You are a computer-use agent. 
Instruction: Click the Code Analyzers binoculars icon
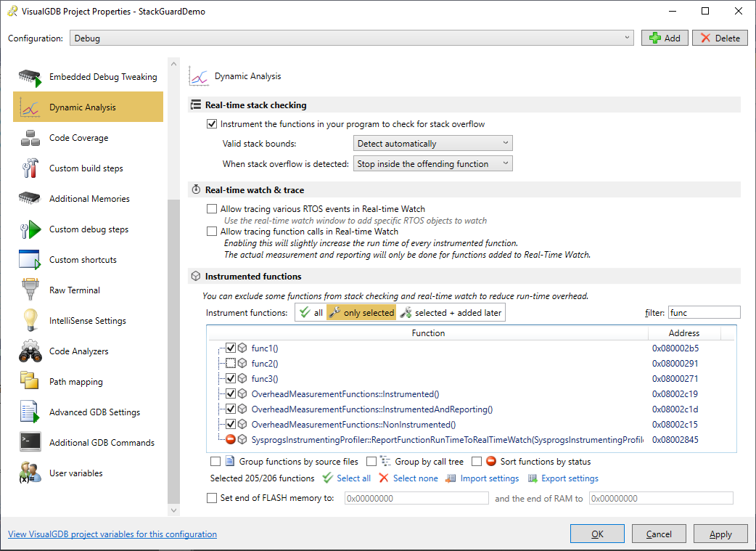click(x=30, y=351)
